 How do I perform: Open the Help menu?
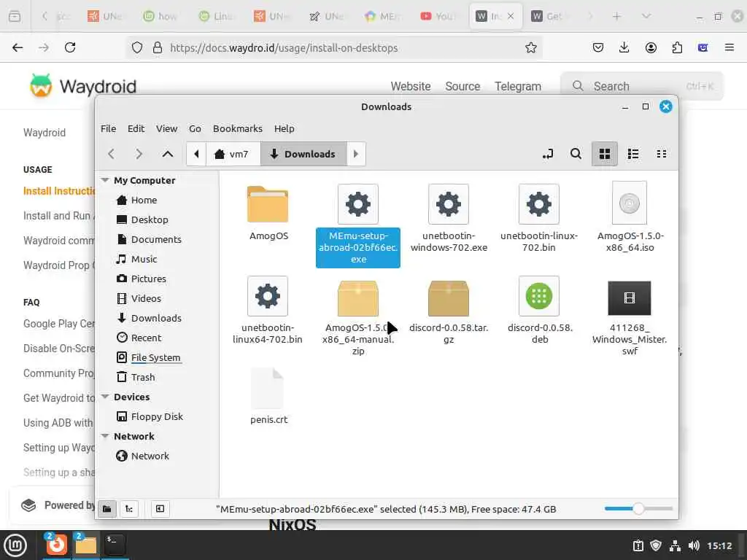pos(285,128)
